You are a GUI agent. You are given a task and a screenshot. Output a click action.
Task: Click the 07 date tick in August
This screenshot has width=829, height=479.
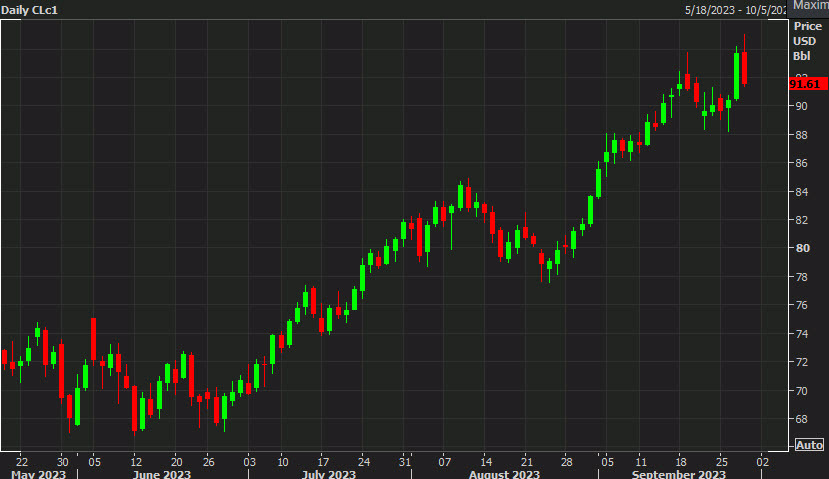(x=445, y=462)
